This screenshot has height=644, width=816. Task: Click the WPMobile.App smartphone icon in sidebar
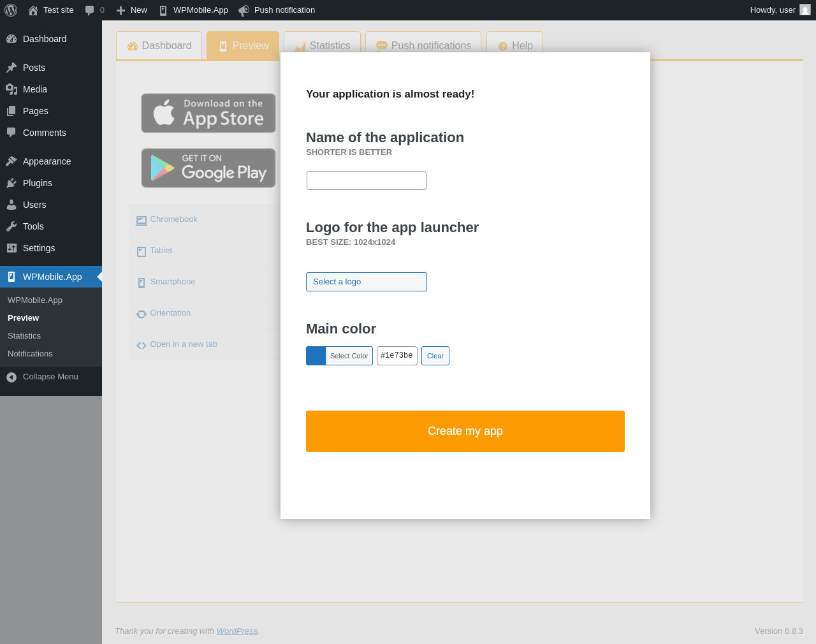tap(11, 277)
